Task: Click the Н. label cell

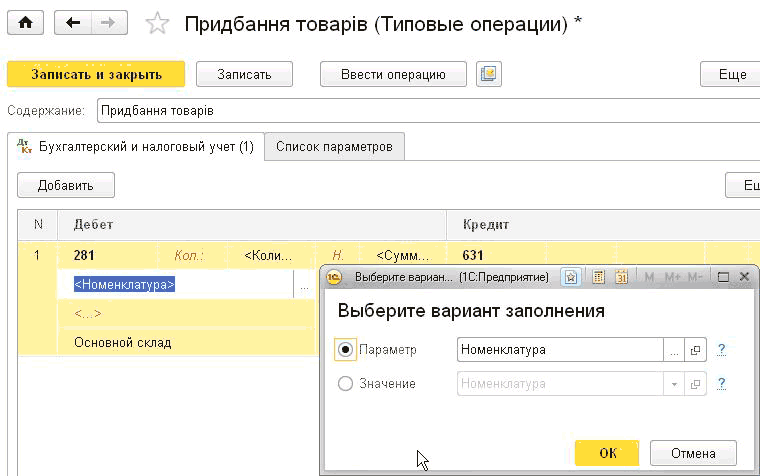Action: [x=338, y=255]
